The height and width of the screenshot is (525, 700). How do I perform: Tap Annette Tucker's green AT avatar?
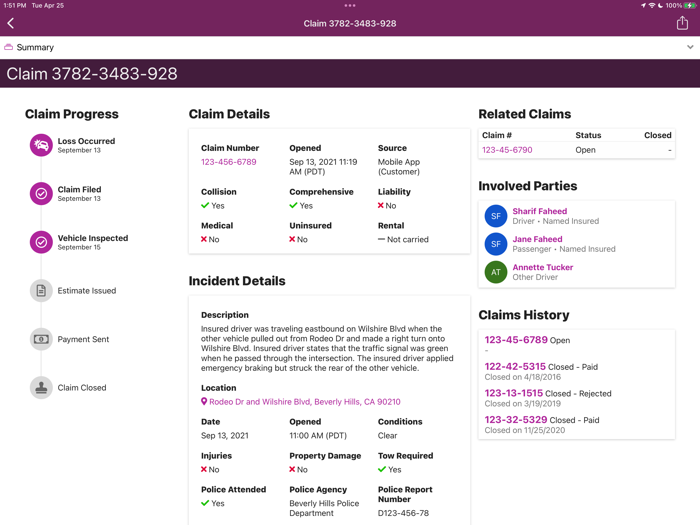coord(496,272)
